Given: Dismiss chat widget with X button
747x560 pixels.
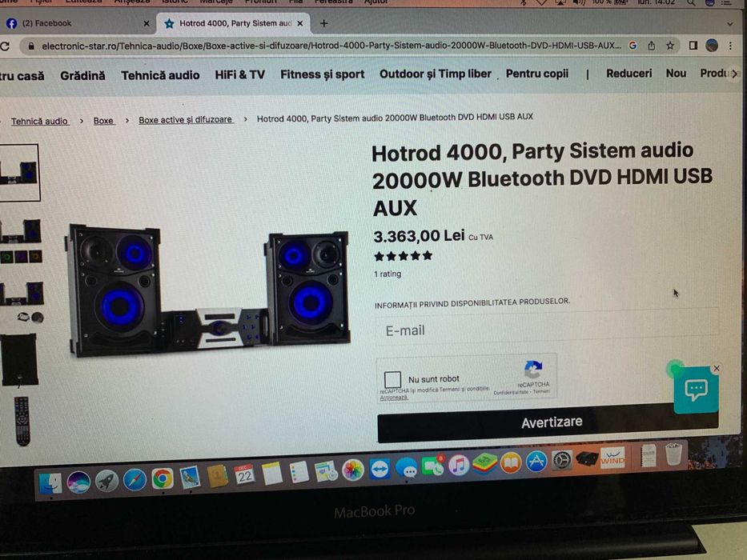Looking at the screenshot, I should (x=716, y=368).
